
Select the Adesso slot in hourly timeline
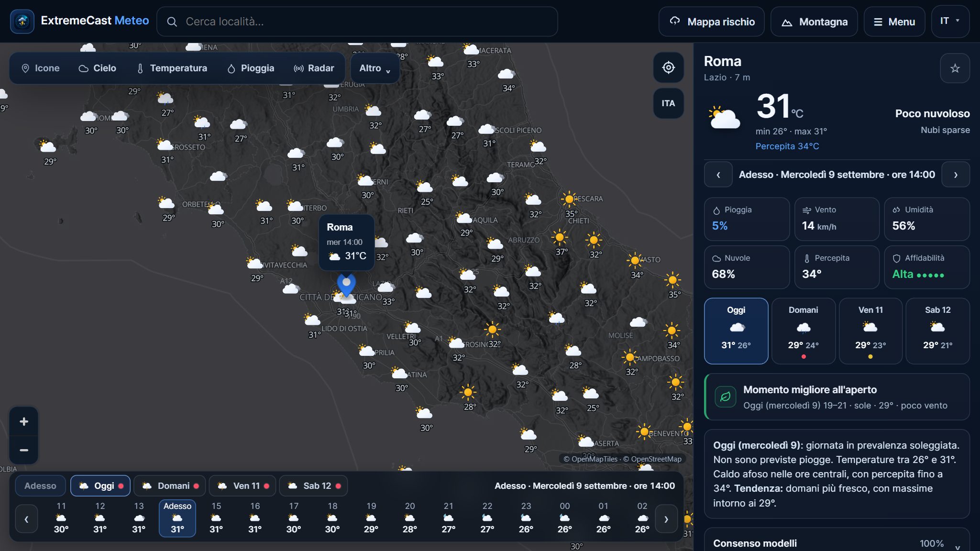[x=177, y=518]
